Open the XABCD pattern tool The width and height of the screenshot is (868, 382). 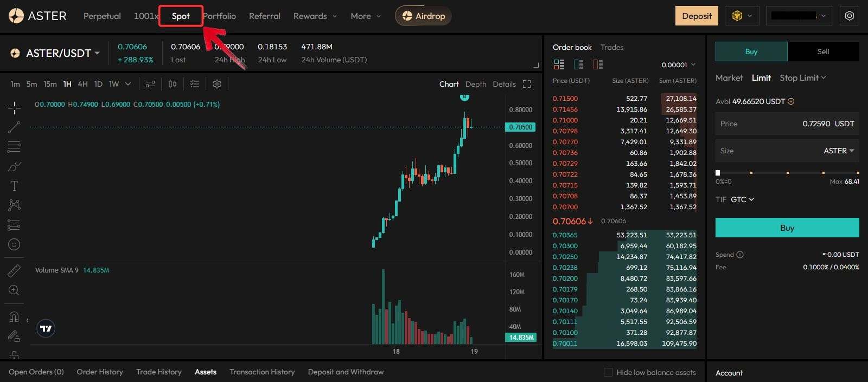pos(14,205)
